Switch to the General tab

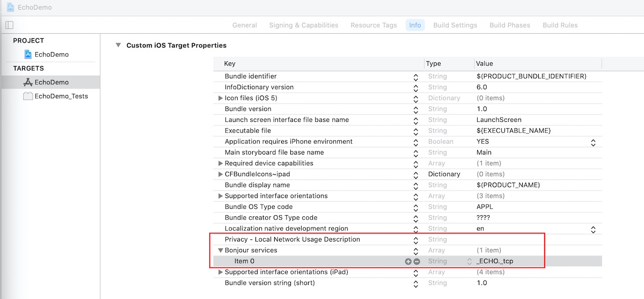(244, 25)
